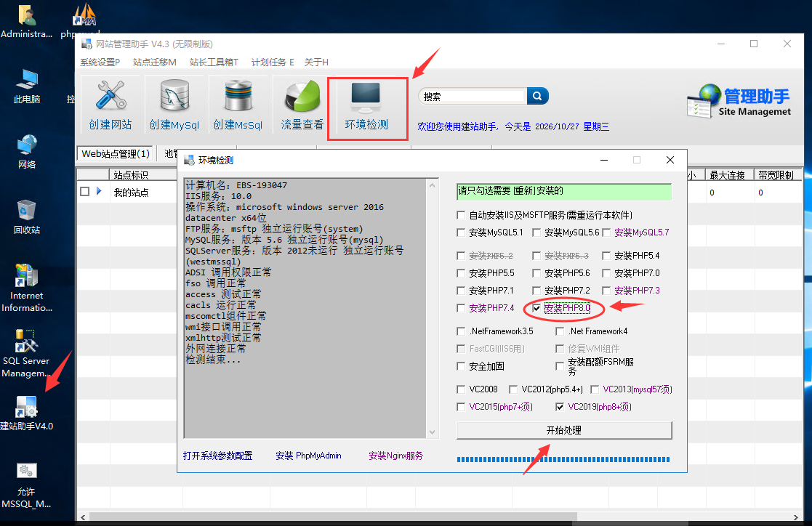The width and height of the screenshot is (812, 526).
Task: Select the 建站助手V4.0 desktop shortcut
Action: pos(26,413)
